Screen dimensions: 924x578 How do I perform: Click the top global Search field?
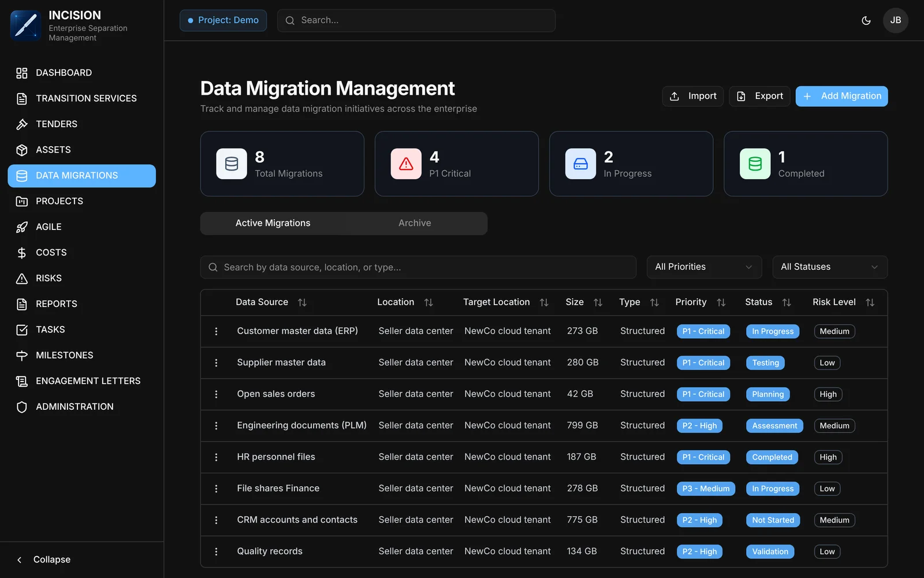pyautogui.click(x=416, y=20)
